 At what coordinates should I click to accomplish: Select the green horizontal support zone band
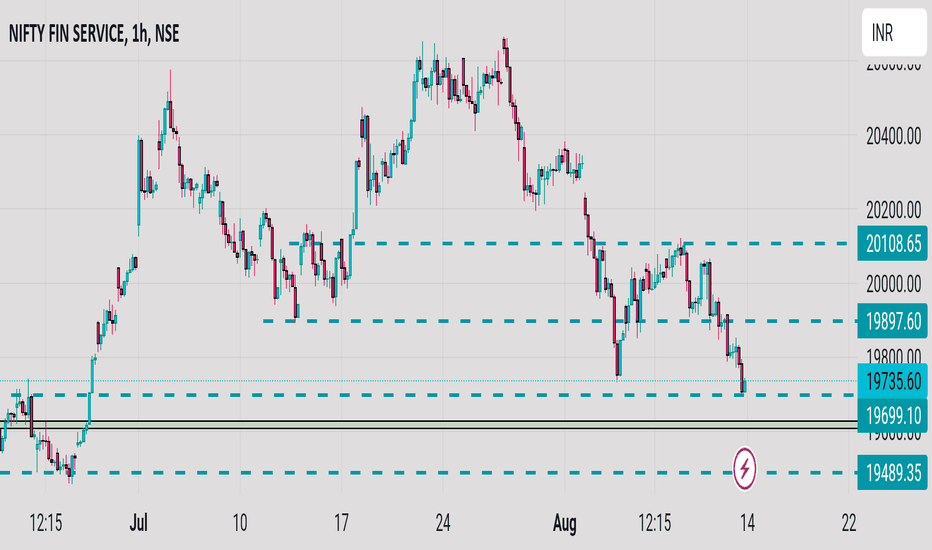pyautogui.click(x=429, y=424)
